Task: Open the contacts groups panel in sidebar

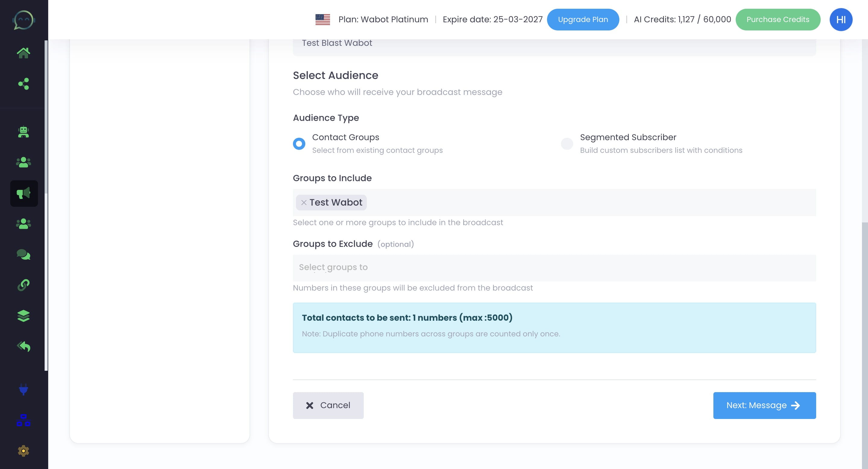Action: [x=24, y=163]
